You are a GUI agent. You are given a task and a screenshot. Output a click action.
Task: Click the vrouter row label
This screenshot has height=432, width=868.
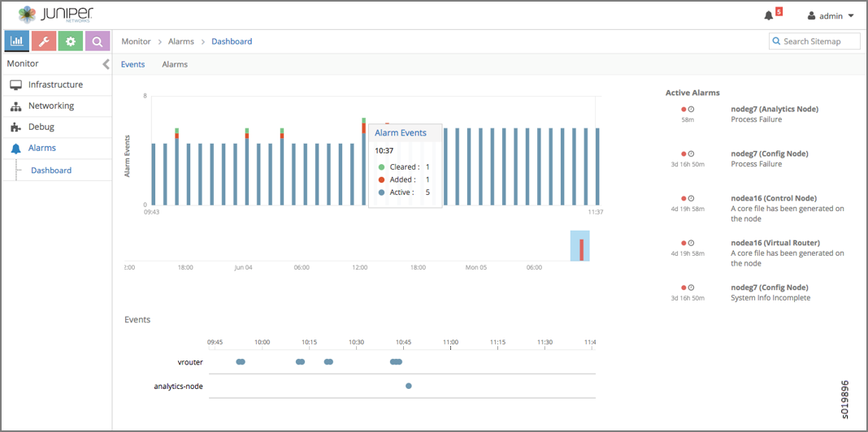click(190, 362)
